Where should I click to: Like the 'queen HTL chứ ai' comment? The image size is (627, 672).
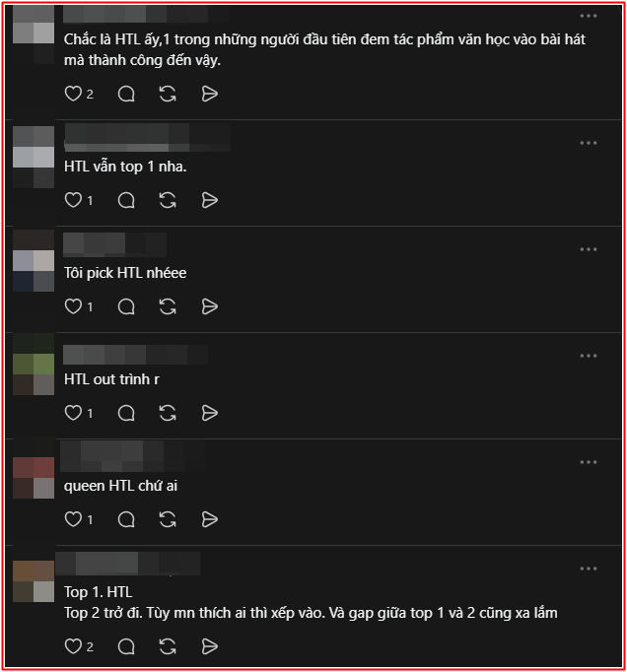[x=73, y=519]
